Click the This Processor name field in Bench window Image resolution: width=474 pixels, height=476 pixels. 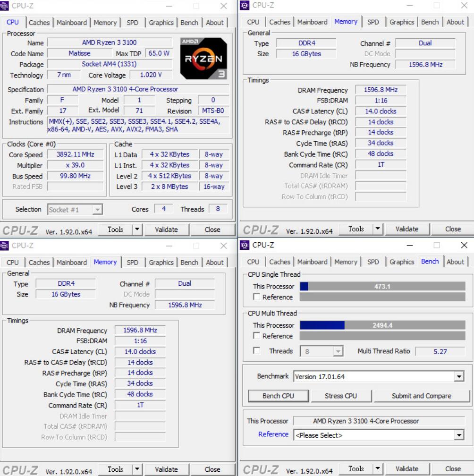click(379, 421)
